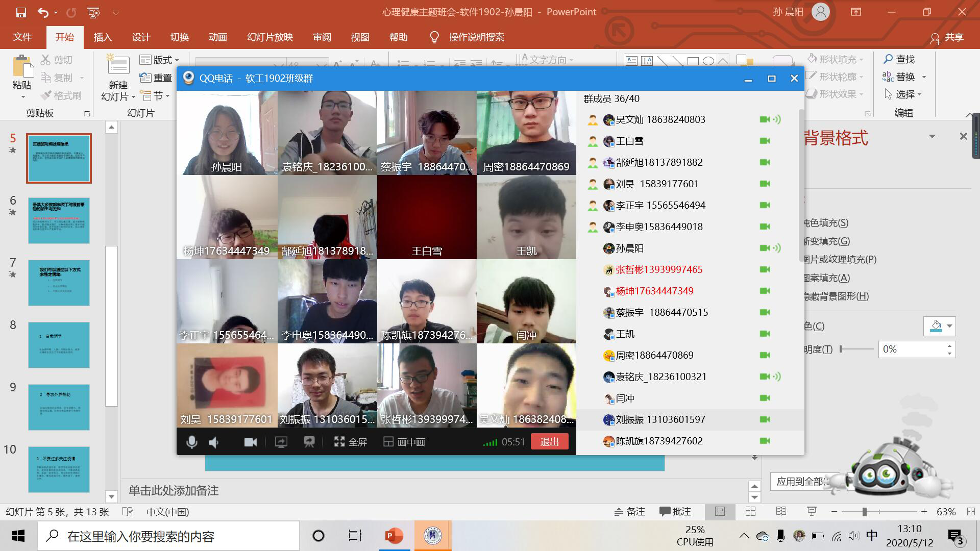Open the 选择 dropdown
This screenshot has height=551, width=980.
click(x=903, y=94)
